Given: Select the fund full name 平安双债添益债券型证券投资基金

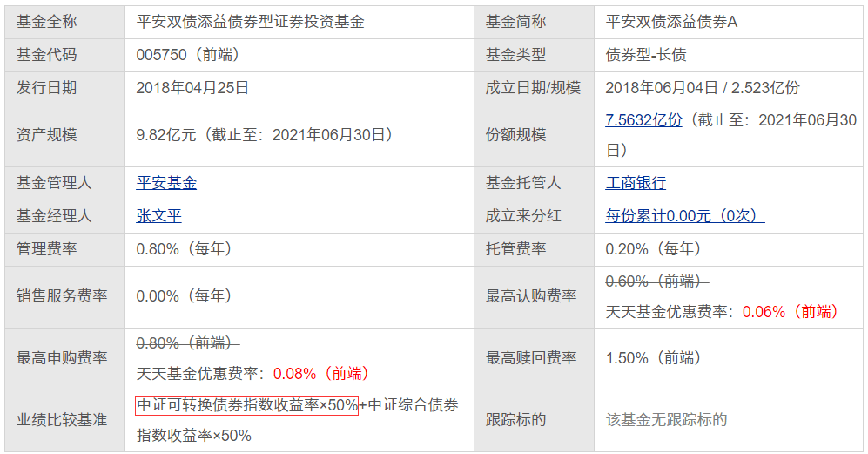Looking at the screenshot, I should 250,22.
